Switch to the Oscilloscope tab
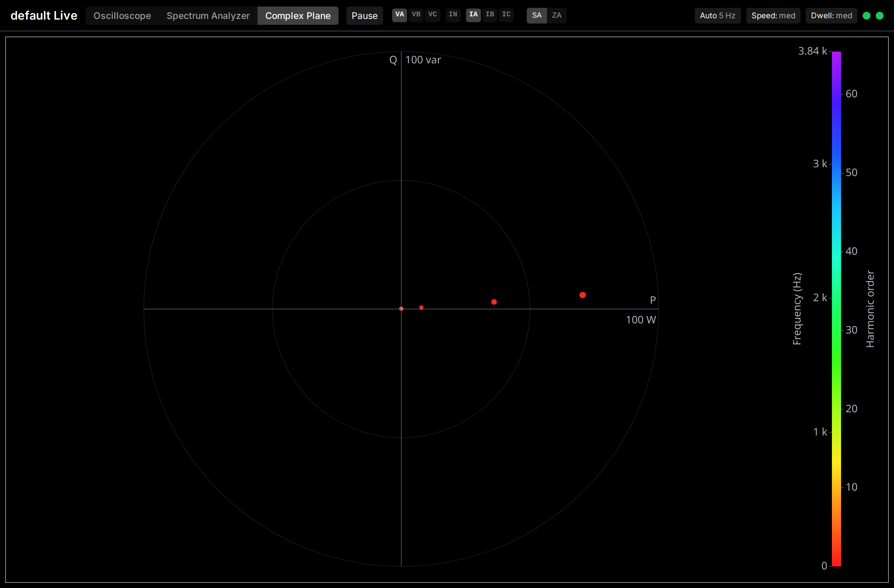The height and width of the screenshot is (588, 894). pyautogui.click(x=122, y=16)
